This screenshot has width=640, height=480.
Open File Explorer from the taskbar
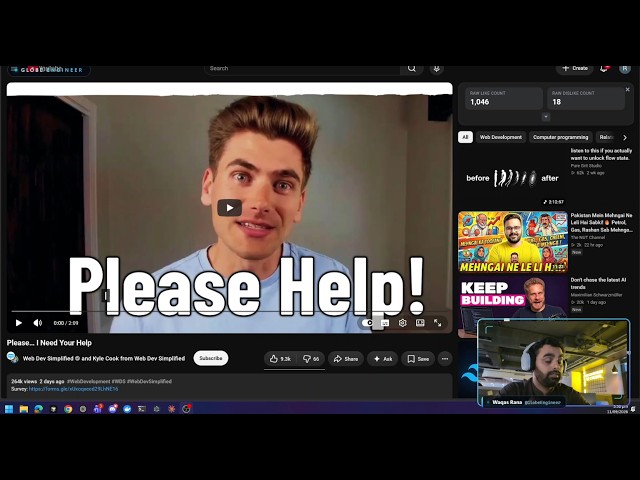pyautogui.click(x=24, y=409)
